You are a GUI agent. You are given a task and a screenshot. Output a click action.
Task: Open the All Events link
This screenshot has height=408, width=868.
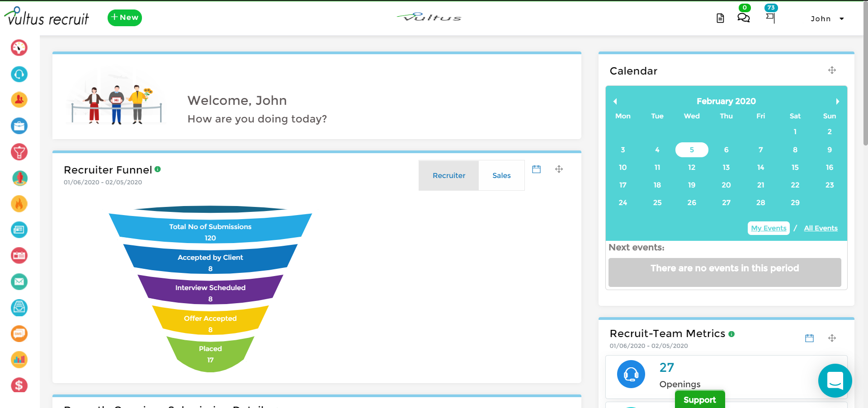(x=821, y=228)
